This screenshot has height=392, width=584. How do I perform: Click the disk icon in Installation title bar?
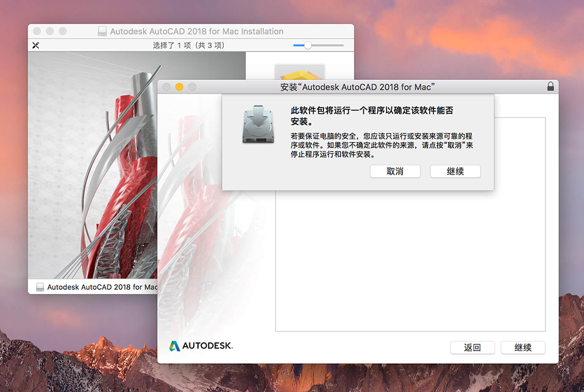tap(102, 32)
